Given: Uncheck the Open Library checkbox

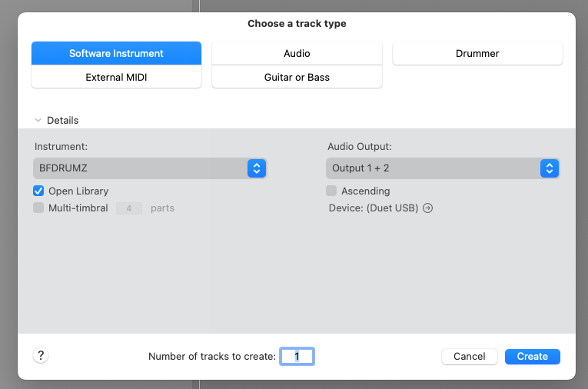Looking at the screenshot, I should click(x=38, y=191).
